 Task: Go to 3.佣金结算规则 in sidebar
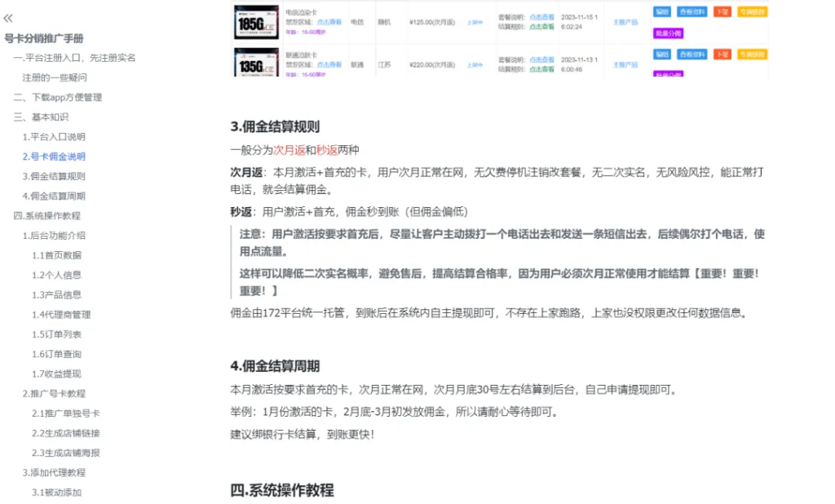54,176
